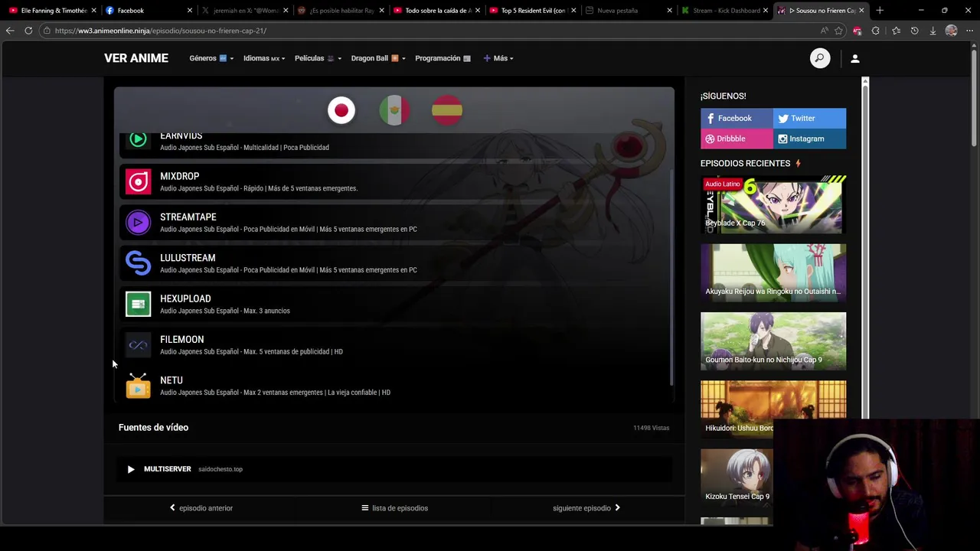The image size is (980, 551).
Task: Select STREAMTAPE server title text
Action: [188, 217]
